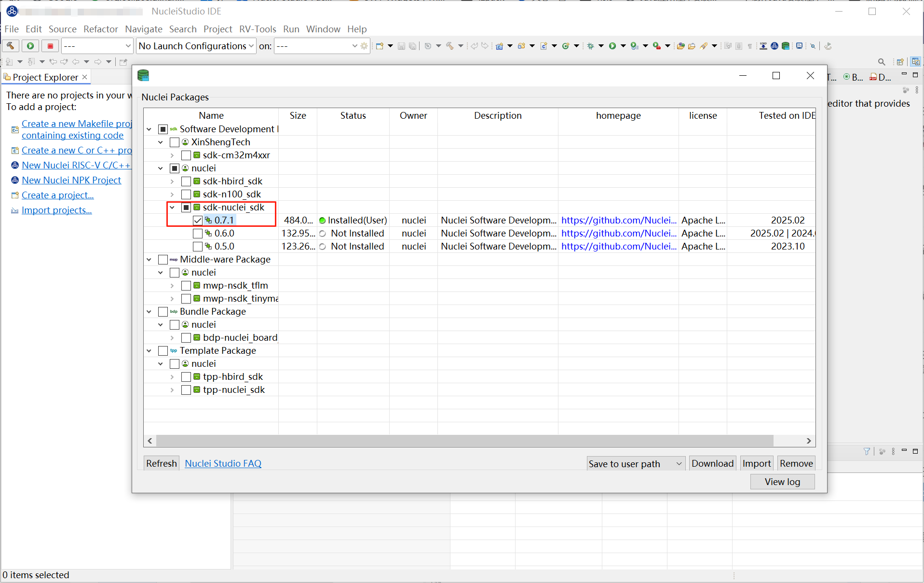Screen dimensions: 924x583
Task: Open the No Launch Configurations dropdown
Action: tap(196, 46)
